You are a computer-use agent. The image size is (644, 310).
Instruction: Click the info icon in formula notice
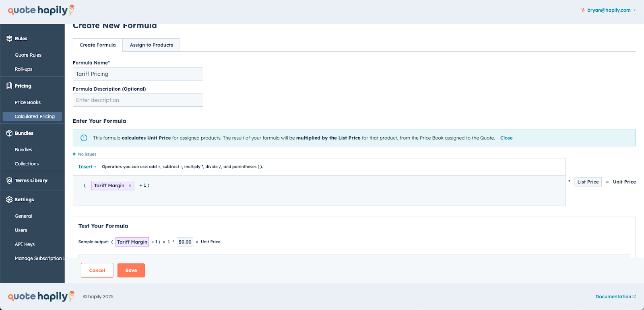click(x=84, y=138)
